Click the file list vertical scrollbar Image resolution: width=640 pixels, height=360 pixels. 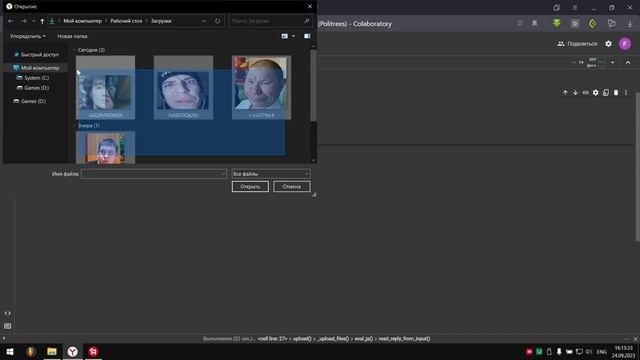(x=313, y=86)
